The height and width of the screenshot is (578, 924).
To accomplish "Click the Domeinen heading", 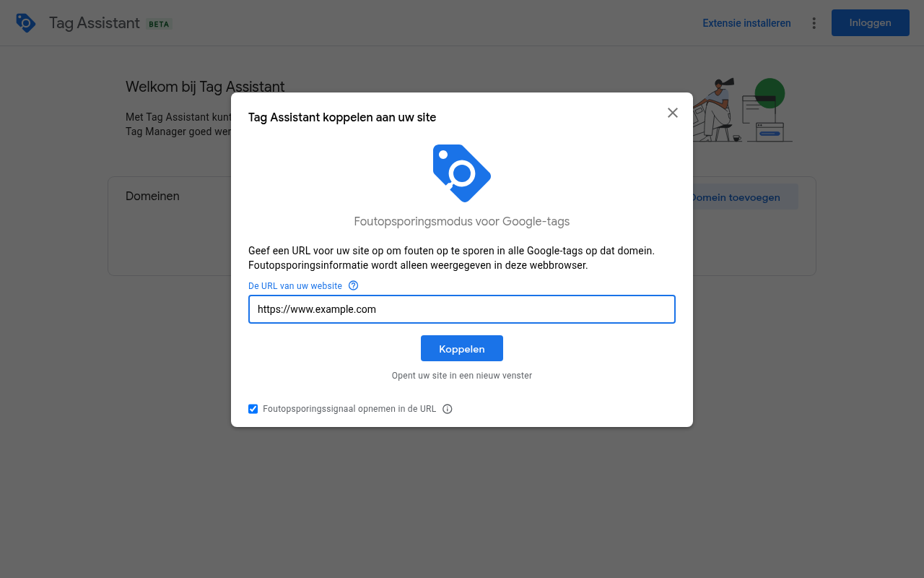I will (152, 196).
